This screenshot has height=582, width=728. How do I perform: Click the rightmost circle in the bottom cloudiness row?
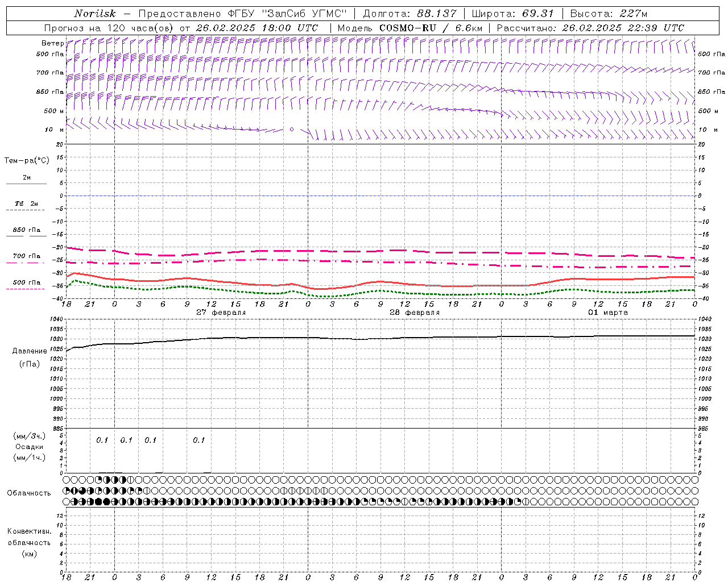694,501
